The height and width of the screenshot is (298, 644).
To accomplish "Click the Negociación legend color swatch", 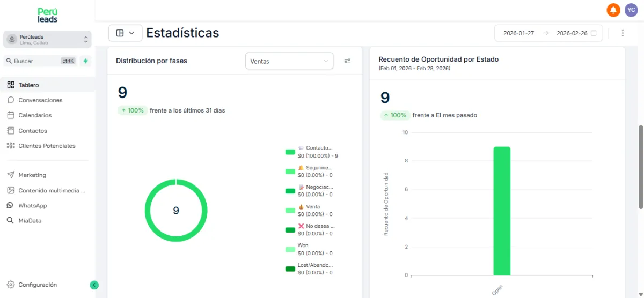I will [290, 191].
